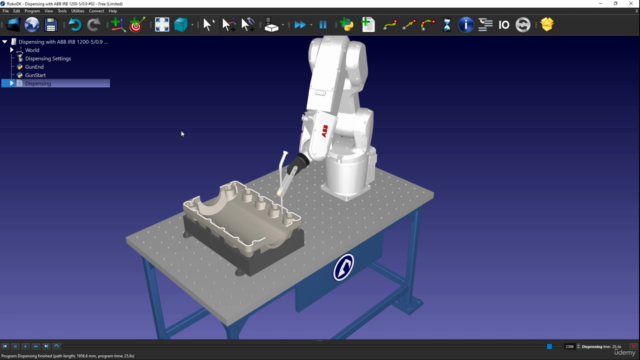Add a linear move instruction
The width and height of the screenshot is (640, 360).
pos(409,25)
